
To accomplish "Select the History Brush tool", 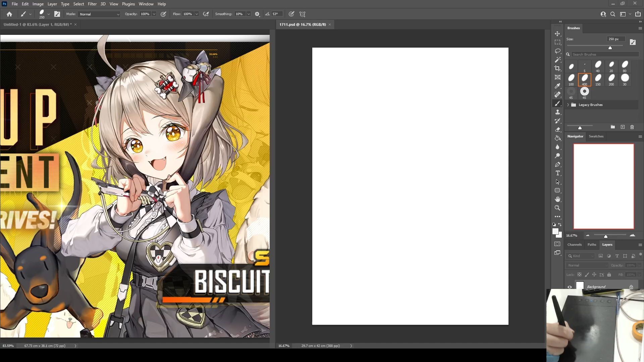I will tap(557, 121).
